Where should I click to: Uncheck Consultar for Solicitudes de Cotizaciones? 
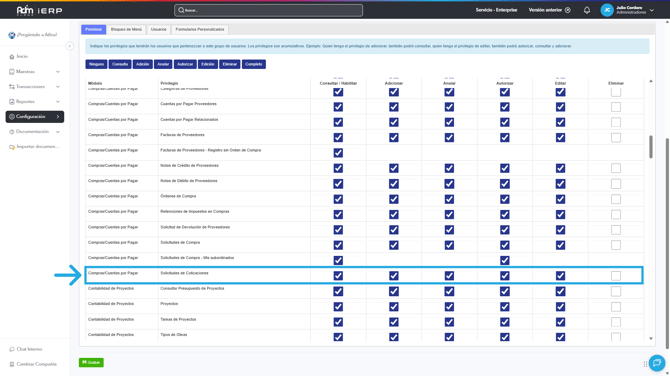tap(338, 276)
